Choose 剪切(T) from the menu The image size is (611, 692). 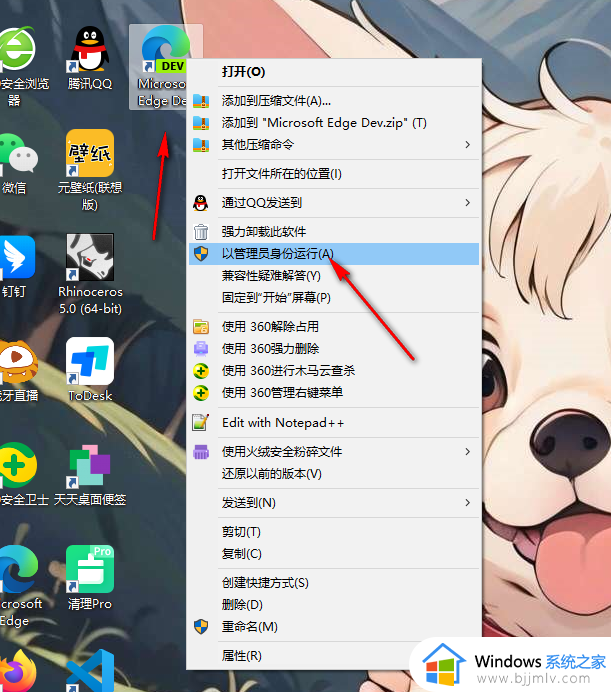[334, 532]
